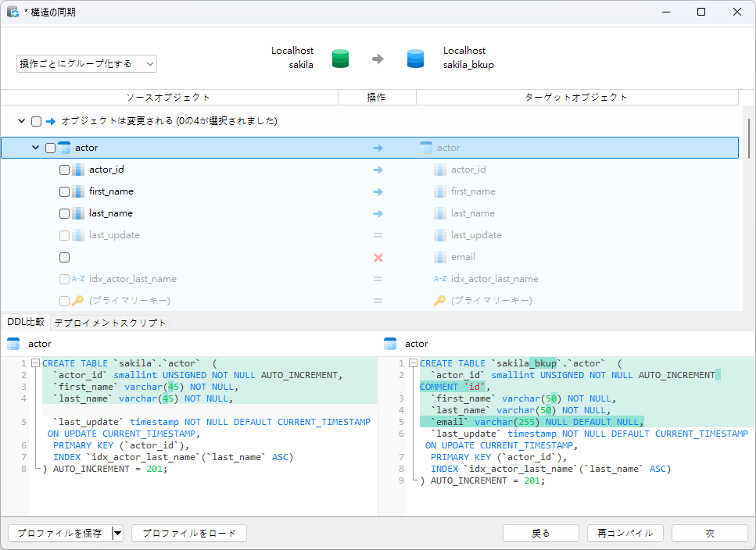Screen dimensions: 756x550
Task: Click the source A-Z index icon
Action: [x=78, y=278]
